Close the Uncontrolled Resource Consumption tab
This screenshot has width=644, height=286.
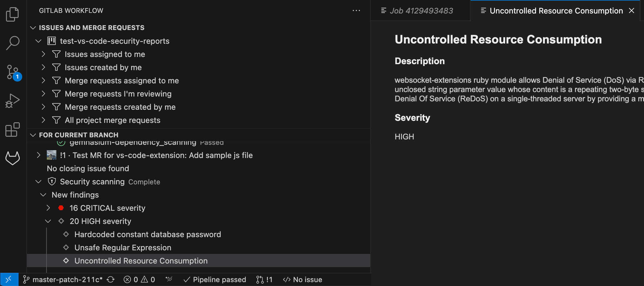point(632,10)
